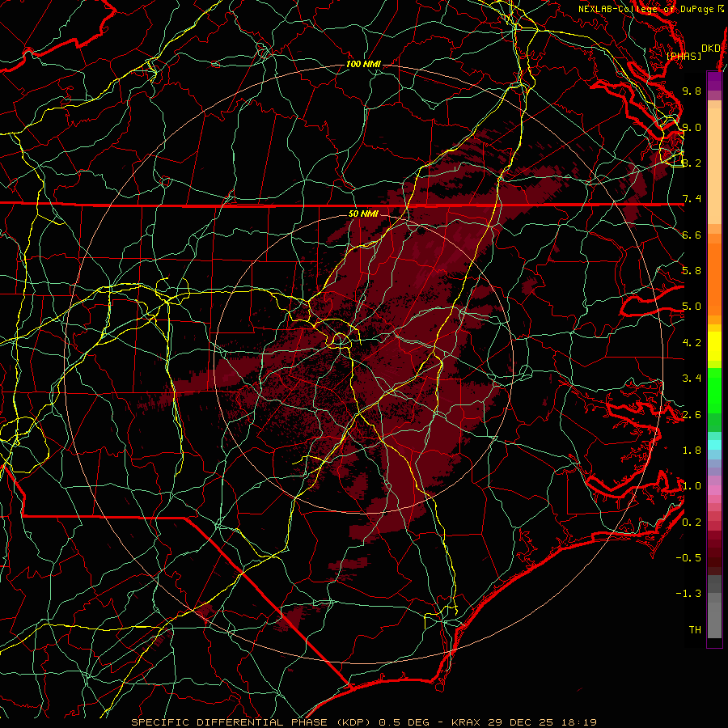Click the 0.2 scale value
The width and height of the screenshot is (728, 728).
point(692,523)
